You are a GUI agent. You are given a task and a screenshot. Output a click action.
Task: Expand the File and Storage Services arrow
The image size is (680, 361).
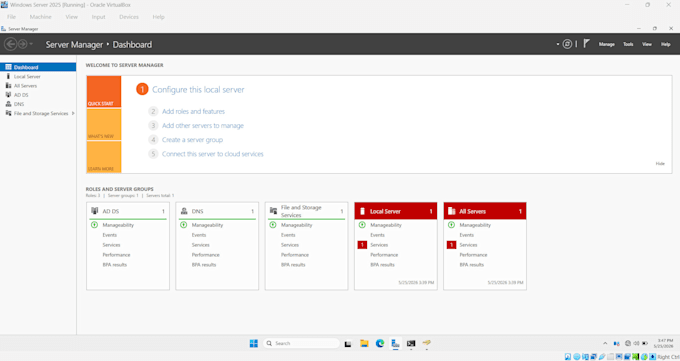[x=73, y=113]
